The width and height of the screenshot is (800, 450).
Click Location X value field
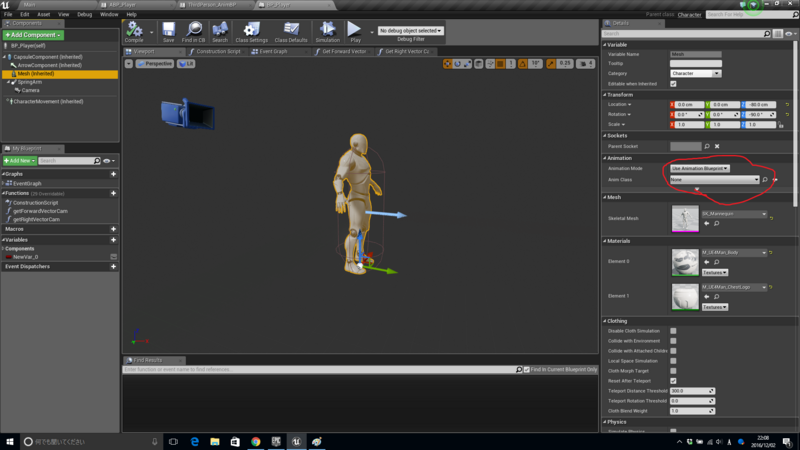click(687, 105)
